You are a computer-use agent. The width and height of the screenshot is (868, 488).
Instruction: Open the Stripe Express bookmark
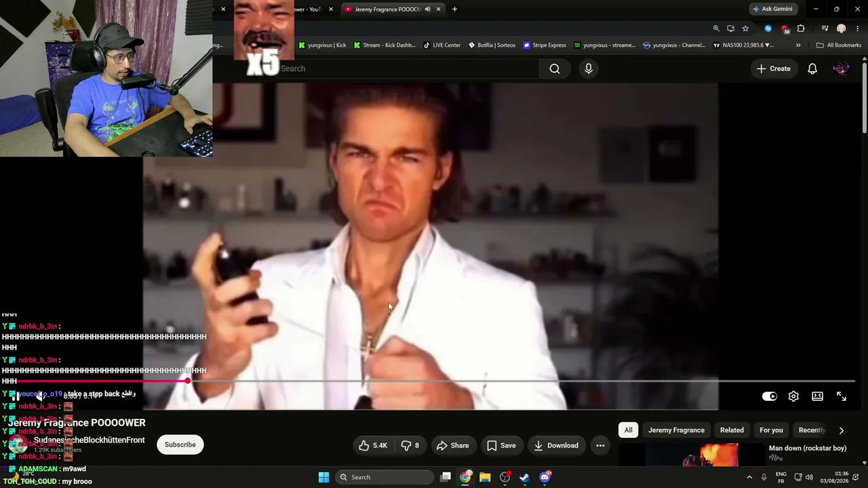[x=545, y=45]
